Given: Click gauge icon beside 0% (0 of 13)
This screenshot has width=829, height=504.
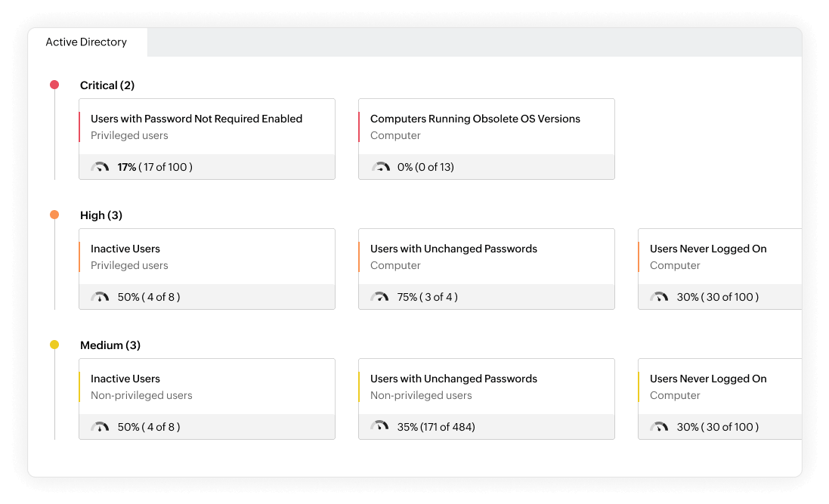Looking at the screenshot, I should [379, 167].
